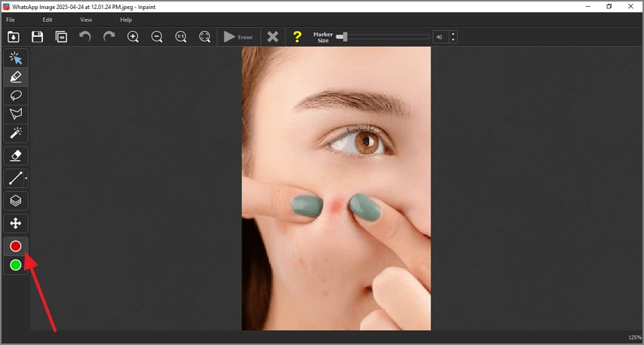Select the guide Line tool
Image resolution: width=644 pixels, height=345 pixels.
15,178
